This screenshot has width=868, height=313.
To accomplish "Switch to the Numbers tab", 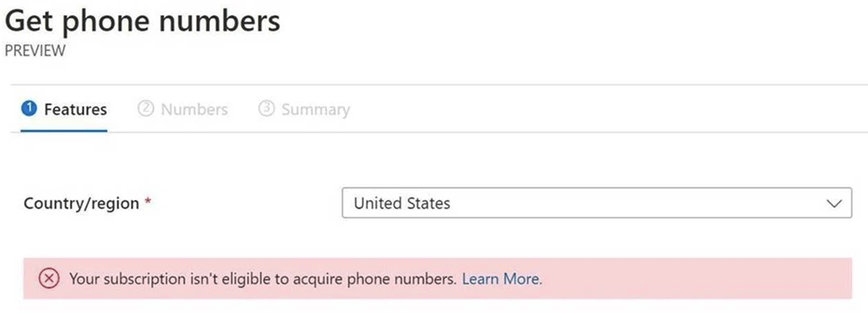I will [183, 109].
